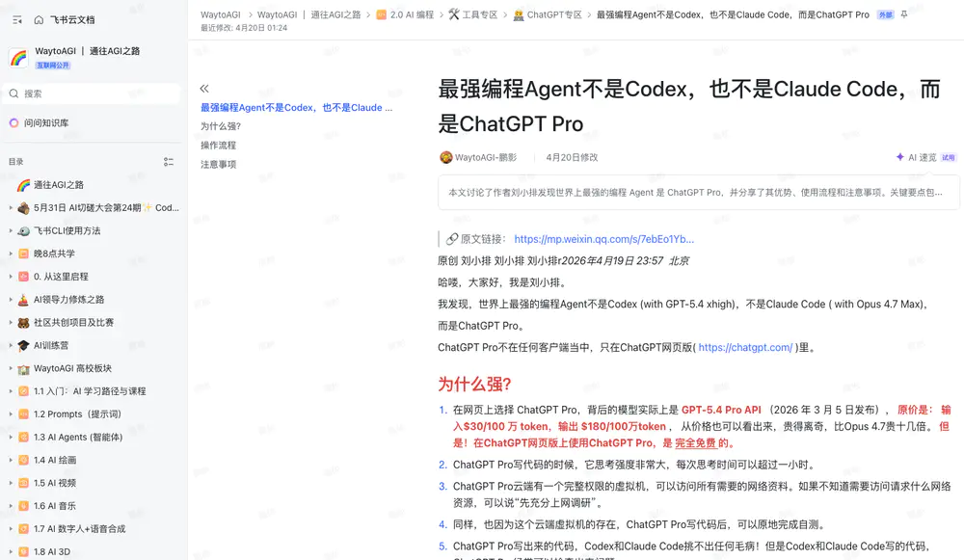Click 4月20日修改 date text
Image resolution: width=964 pixels, height=560 pixels.
[x=572, y=157]
